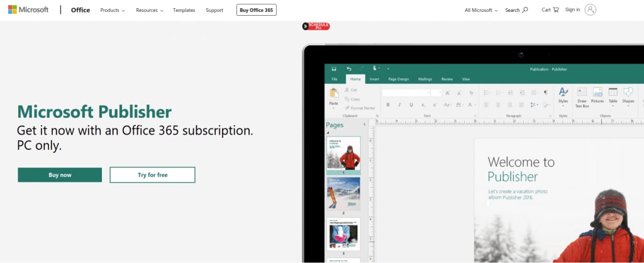Viewport: 644px width, 263px height.
Task: Click the Pictures icon in Objects group
Action: click(597, 92)
